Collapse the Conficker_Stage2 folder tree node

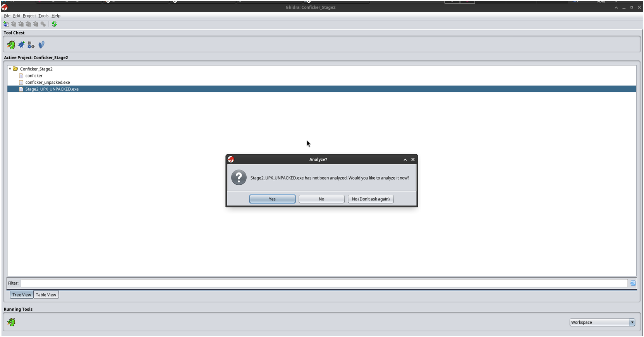10,69
